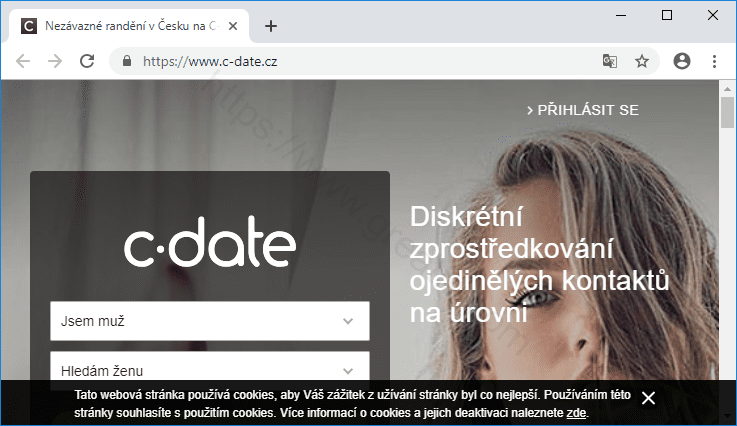Click the address bar URL field
The image size is (737, 426).
(360, 61)
